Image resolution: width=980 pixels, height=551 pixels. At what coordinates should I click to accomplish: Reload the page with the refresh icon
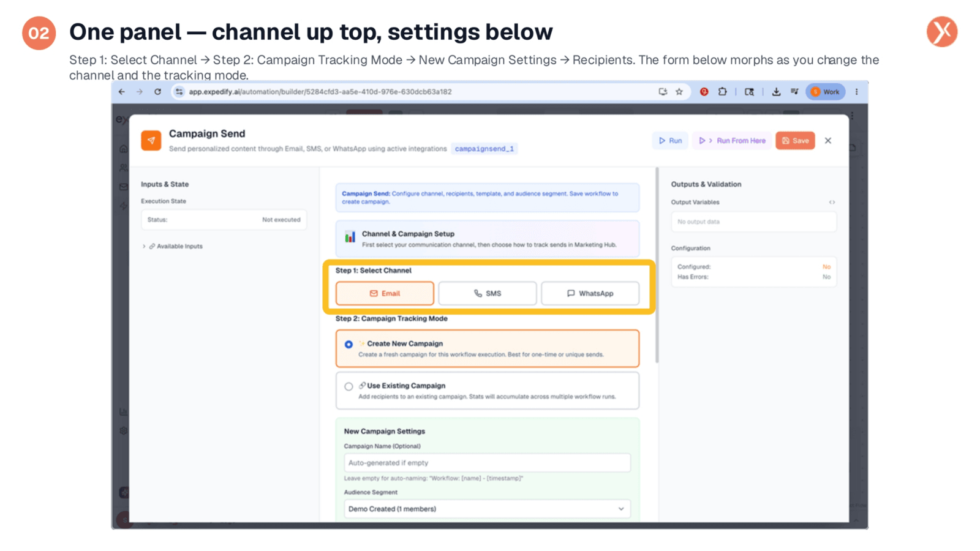click(x=157, y=92)
